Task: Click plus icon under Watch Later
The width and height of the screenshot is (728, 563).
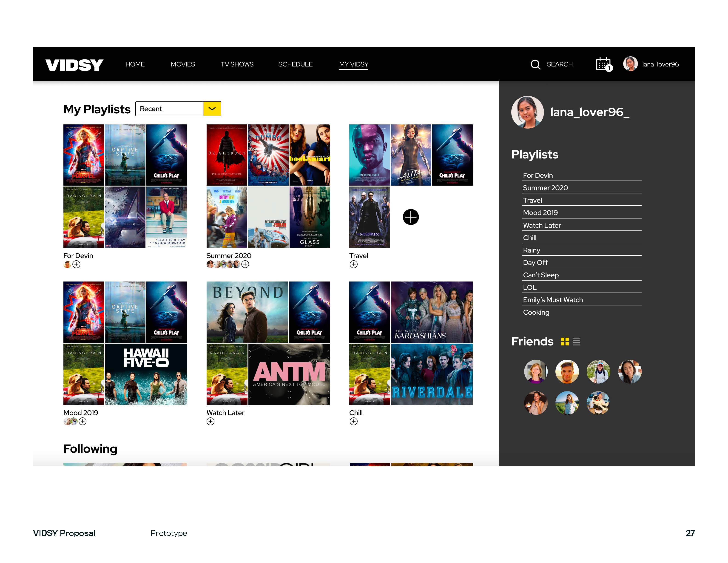Action: (x=211, y=421)
